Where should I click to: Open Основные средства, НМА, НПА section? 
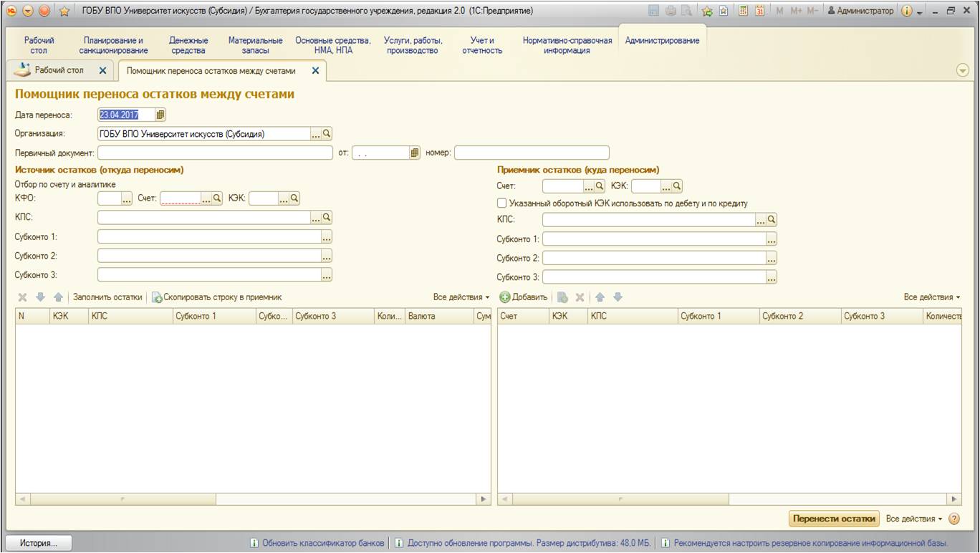(333, 45)
